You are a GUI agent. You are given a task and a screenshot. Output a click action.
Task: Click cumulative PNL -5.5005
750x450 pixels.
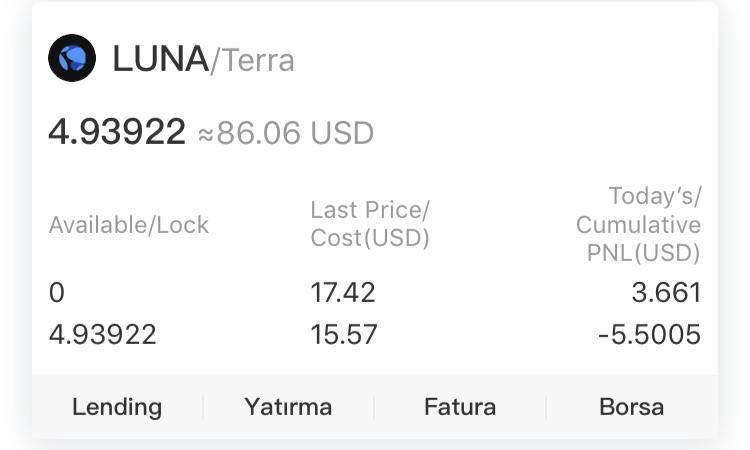coord(650,334)
